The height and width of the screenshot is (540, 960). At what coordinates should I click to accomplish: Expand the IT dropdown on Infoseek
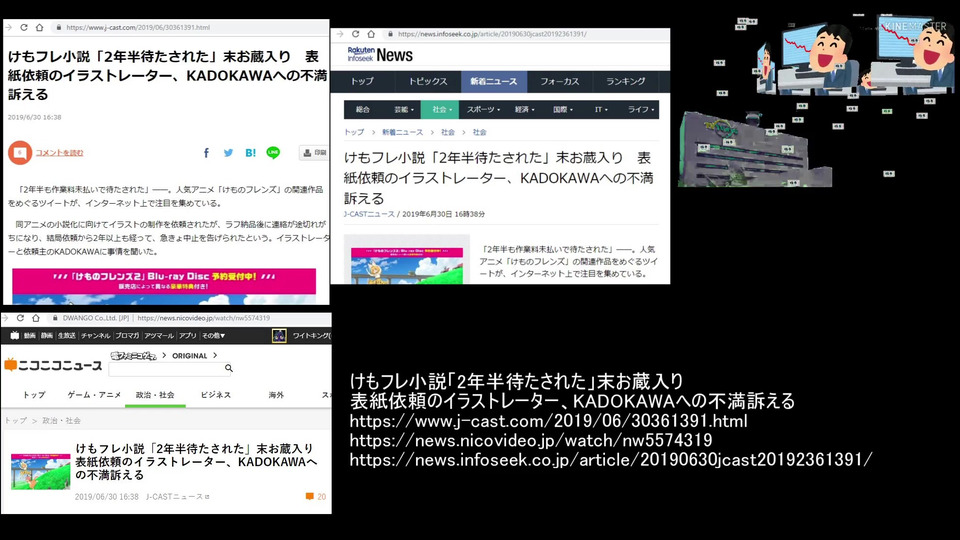pos(601,110)
